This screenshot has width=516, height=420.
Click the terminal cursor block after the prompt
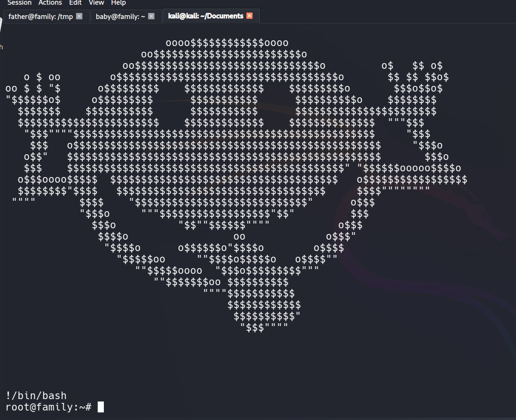(x=101, y=407)
